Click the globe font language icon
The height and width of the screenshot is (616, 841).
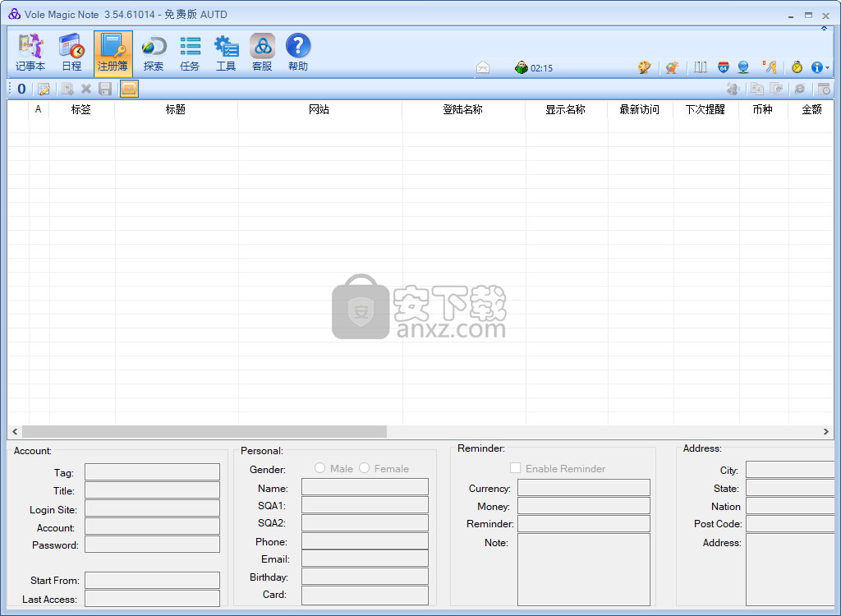(672, 67)
